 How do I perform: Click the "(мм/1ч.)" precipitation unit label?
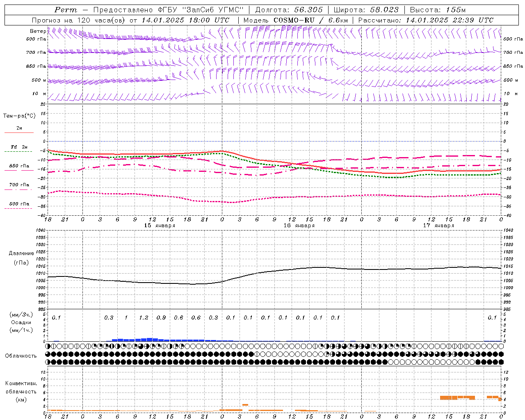click(21, 330)
